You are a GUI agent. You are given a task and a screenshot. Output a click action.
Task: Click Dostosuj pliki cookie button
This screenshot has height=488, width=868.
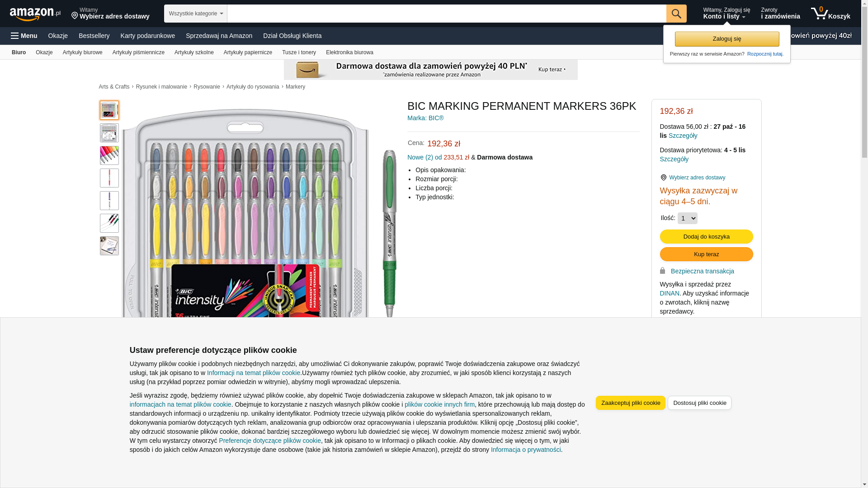[699, 403]
